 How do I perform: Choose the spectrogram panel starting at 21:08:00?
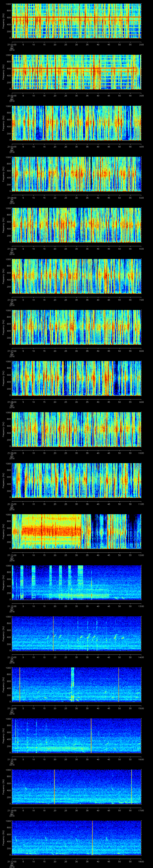point(77,378)
